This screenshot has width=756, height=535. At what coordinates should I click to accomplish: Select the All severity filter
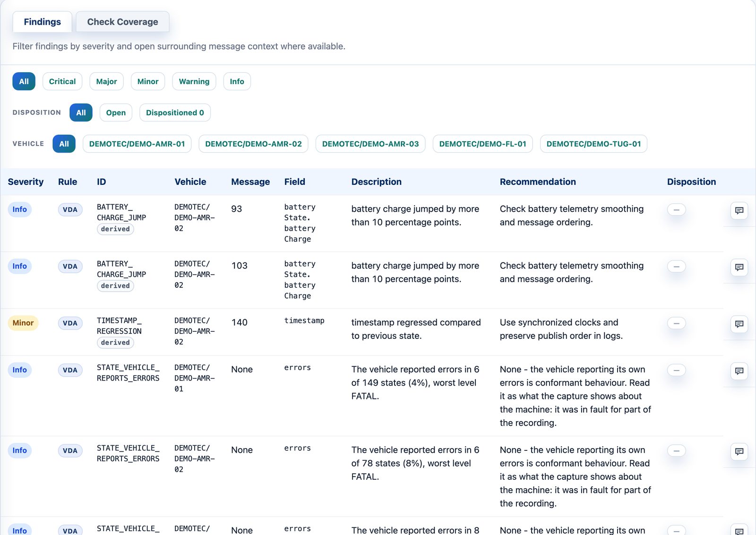pyautogui.click(x=24, y=81)
